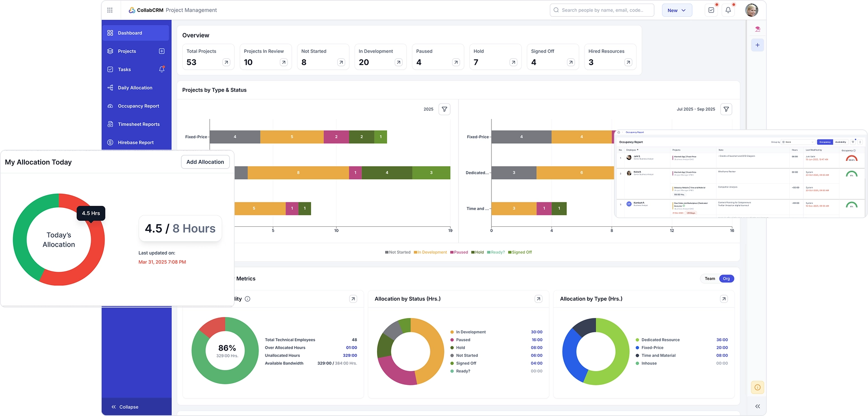
Task: Click the plus icon in the right sidebar
Action: [758, 45]
